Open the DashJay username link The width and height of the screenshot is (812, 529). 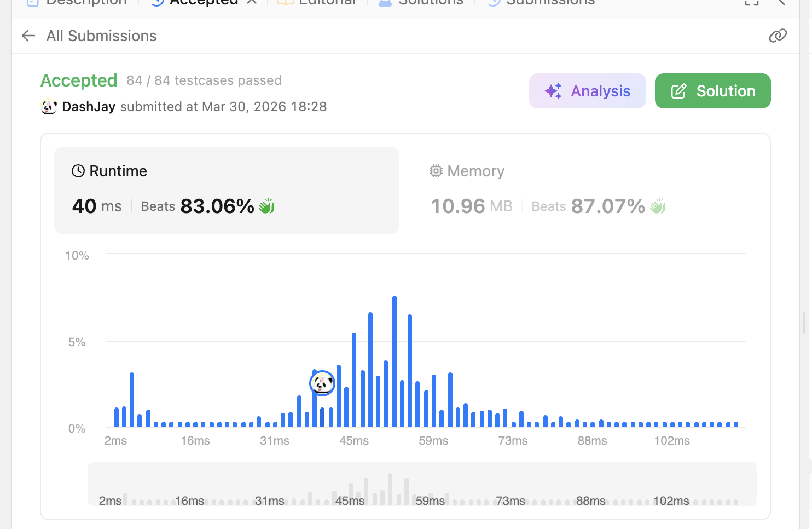89,107
